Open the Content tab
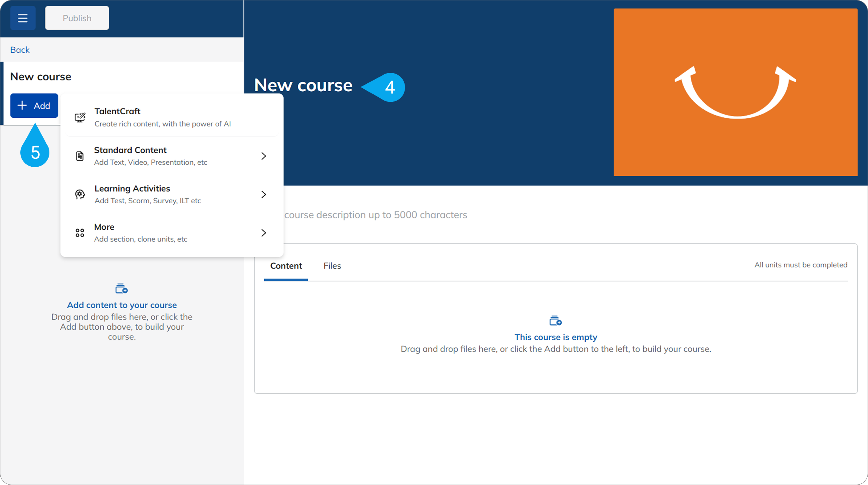 286,266
